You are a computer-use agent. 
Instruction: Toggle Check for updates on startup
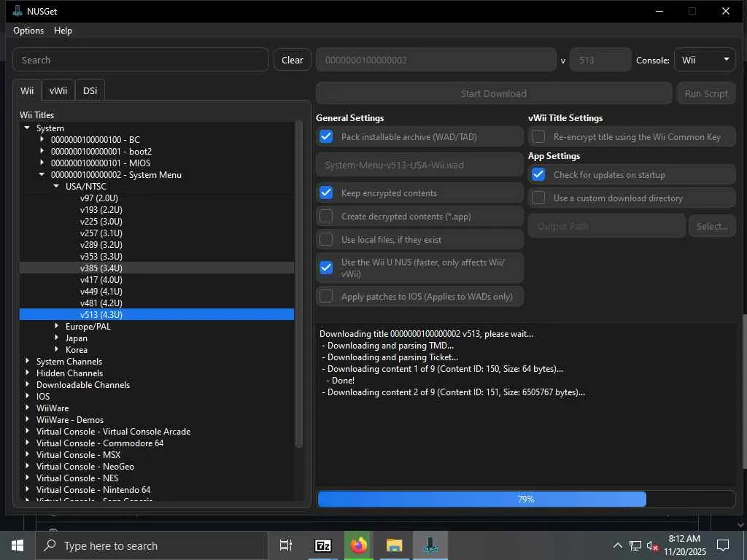pyautogui.click(x=538, y=175)
